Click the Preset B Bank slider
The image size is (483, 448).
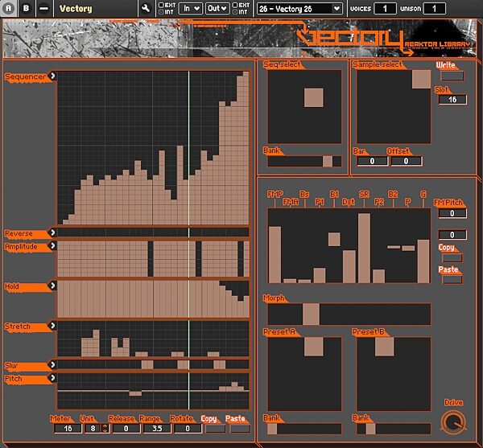394,429
